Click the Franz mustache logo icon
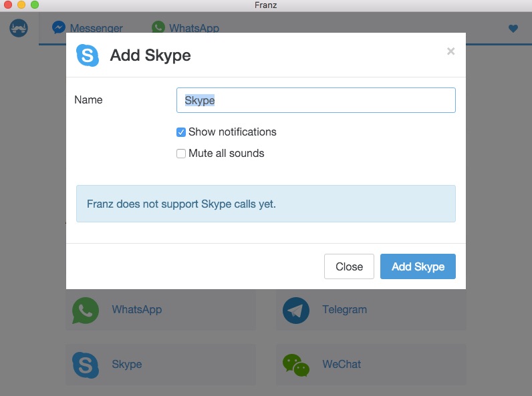The image size is (532, 396). click(19, 28)
